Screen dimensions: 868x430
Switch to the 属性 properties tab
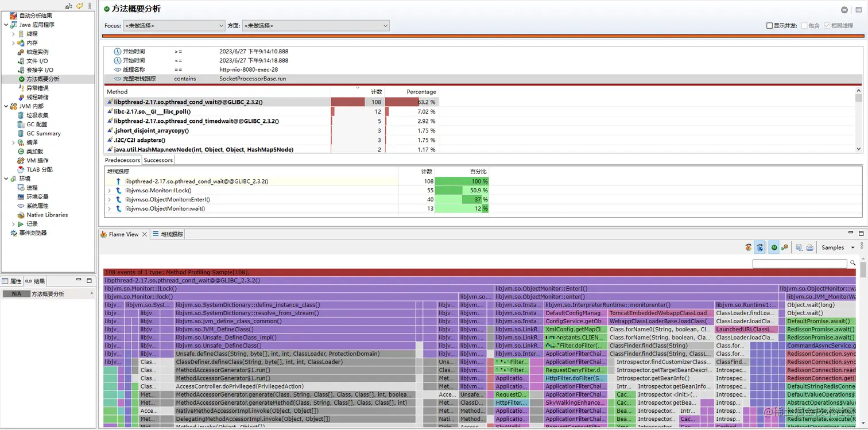(11, 281)
